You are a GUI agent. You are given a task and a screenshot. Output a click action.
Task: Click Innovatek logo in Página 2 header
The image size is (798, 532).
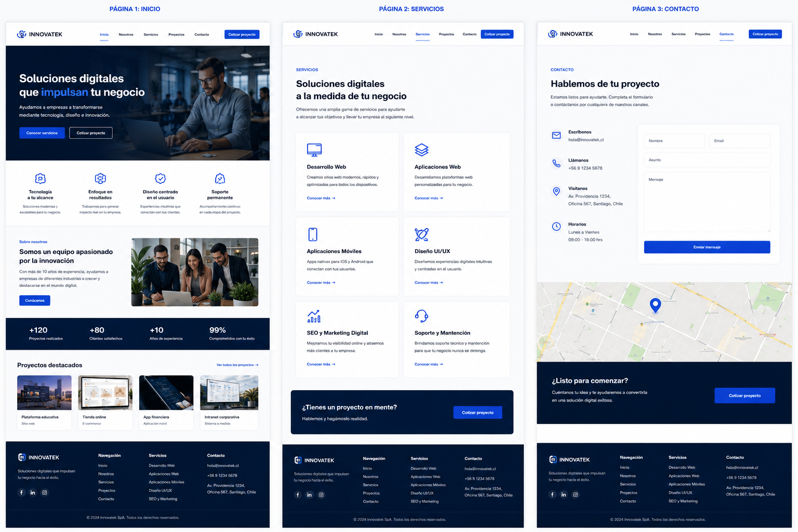tap(316, 34)
